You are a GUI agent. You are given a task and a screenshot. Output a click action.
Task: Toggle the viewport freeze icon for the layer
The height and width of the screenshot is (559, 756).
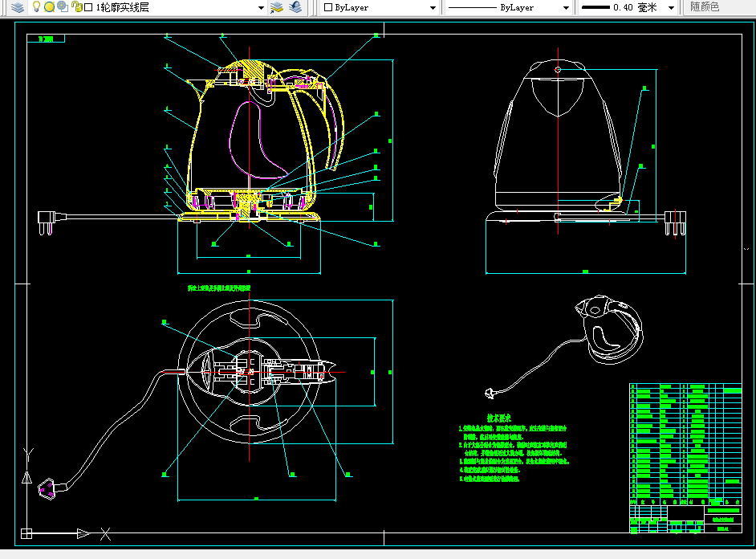63,6
